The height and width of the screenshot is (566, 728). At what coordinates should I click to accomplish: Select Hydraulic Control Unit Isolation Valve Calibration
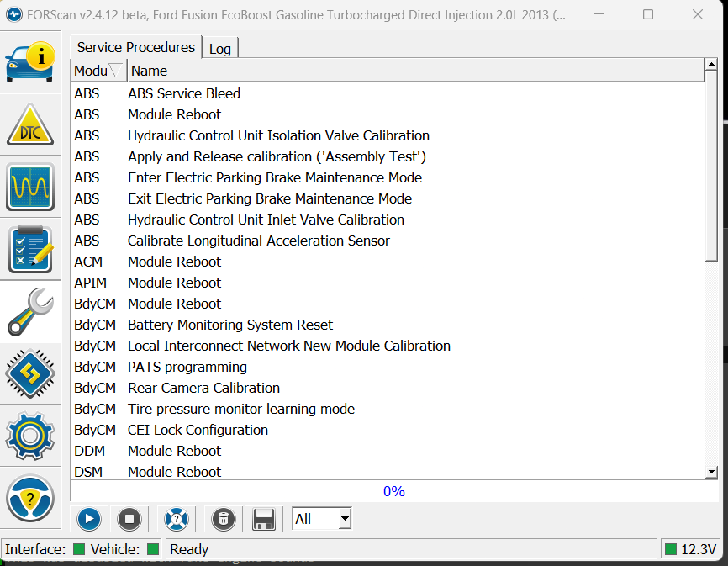click(388, 135)
